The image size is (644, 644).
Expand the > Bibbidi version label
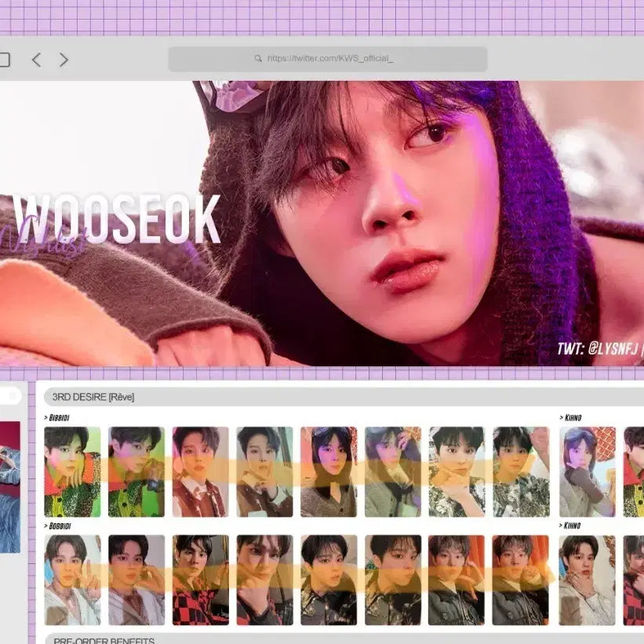[x=56, y=417]
